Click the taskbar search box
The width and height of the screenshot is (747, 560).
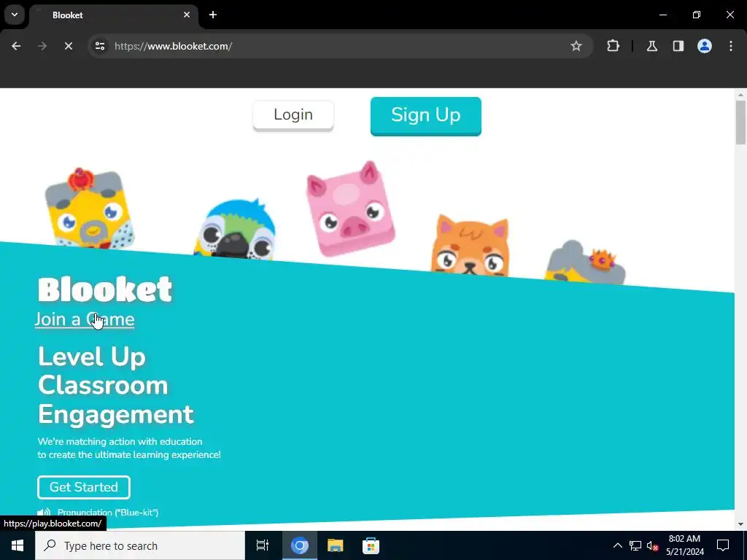[140, 545]
